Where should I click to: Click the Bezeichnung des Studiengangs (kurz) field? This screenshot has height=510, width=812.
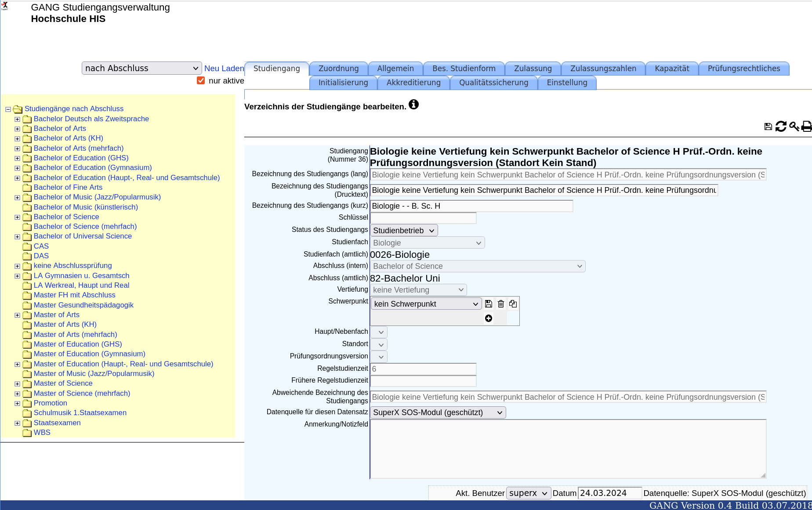click(x=471, y=206)
